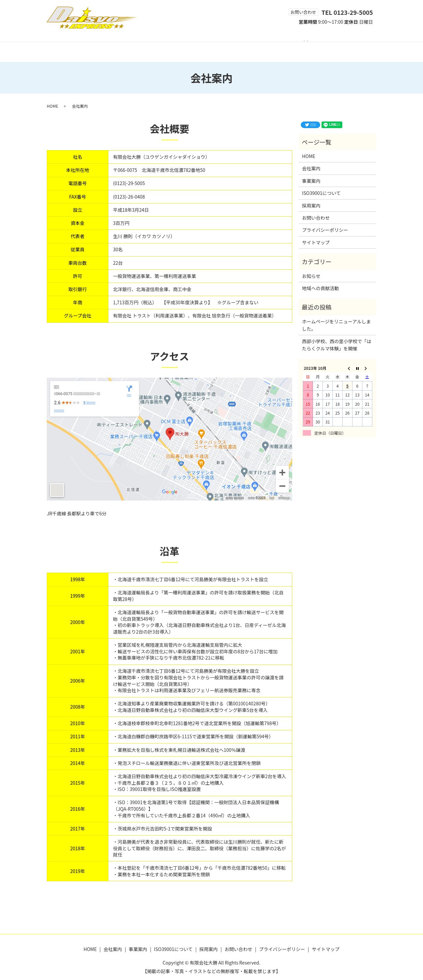Click 事業案内 in the footer navigation
423x980 pixels.
point(138,949)
